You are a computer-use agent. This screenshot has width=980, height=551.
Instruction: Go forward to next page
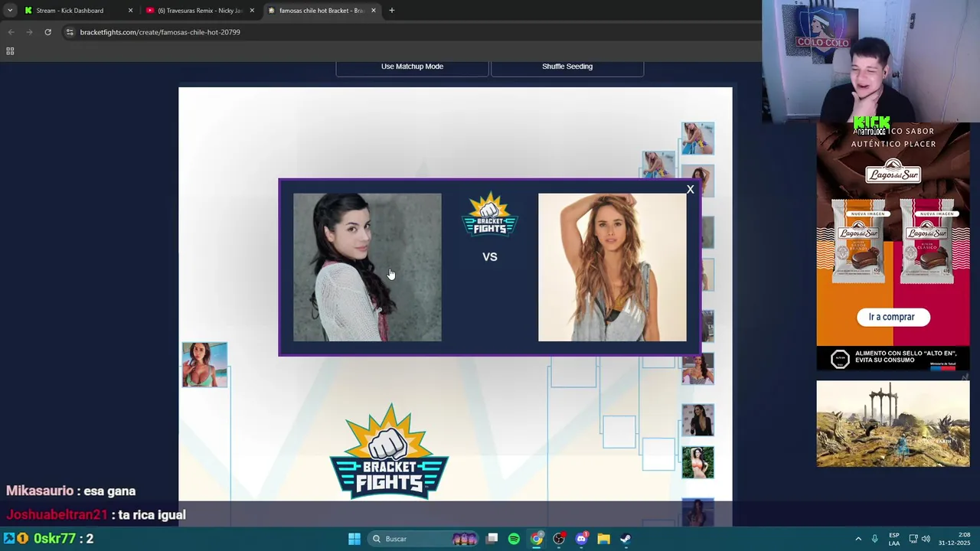click(29, 32)
